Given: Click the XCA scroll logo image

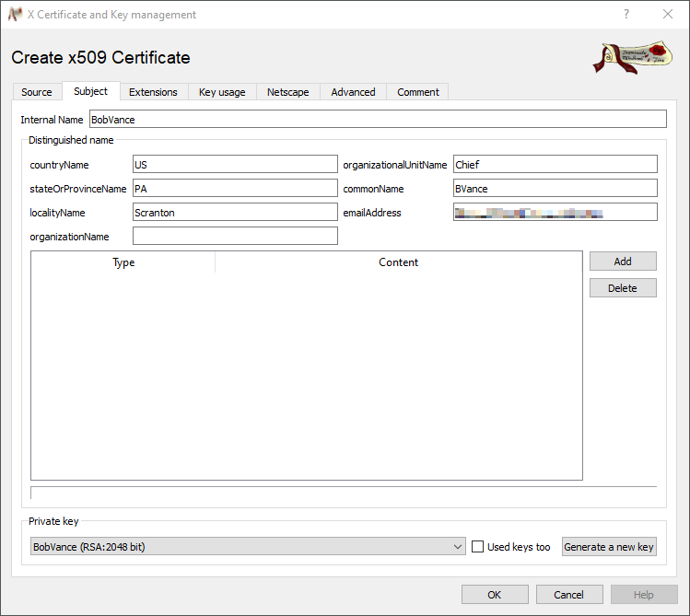Looking at the screenshot, I should coord(631,57).
